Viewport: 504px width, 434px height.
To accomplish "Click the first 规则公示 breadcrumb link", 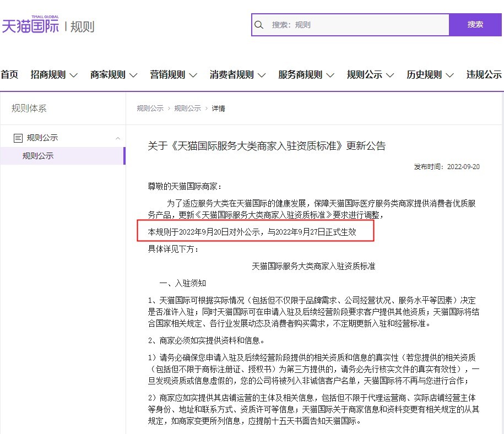I will (x=150, y=109).
